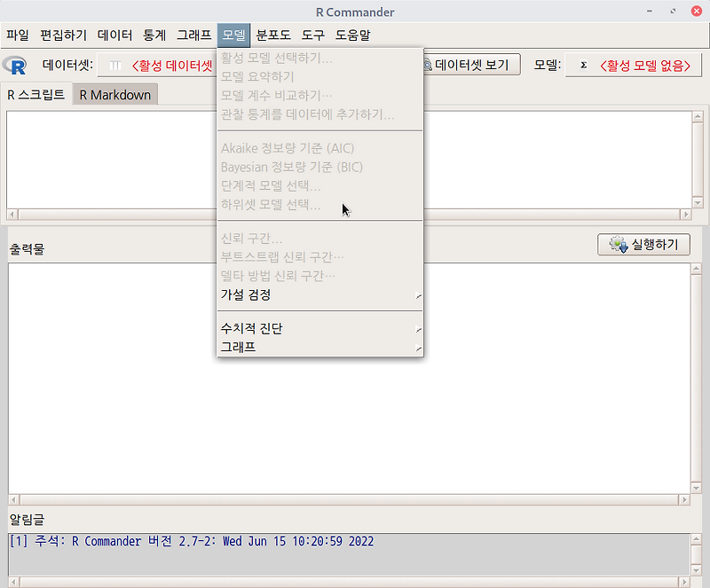Open the 파일 menu
Image resolution: width=710 pixels, height=588 pixels.
coord(18,35)
